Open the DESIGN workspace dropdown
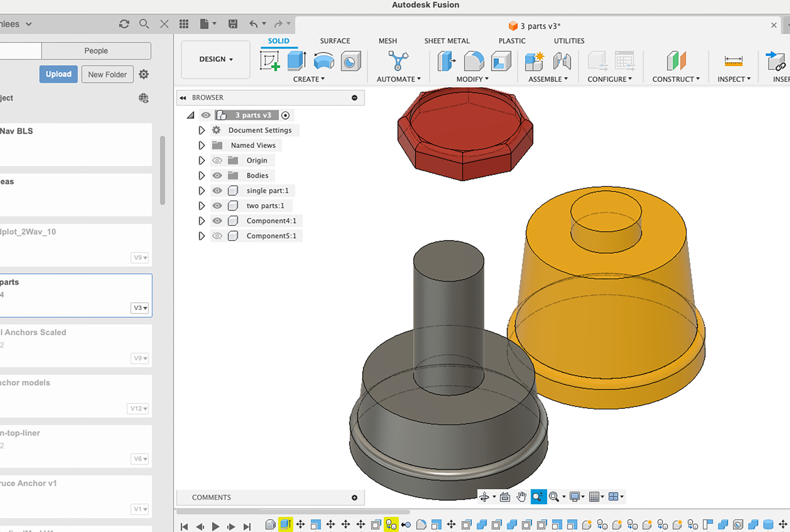The width and height of the screenshot is (790, 532). tap(216, 59)
